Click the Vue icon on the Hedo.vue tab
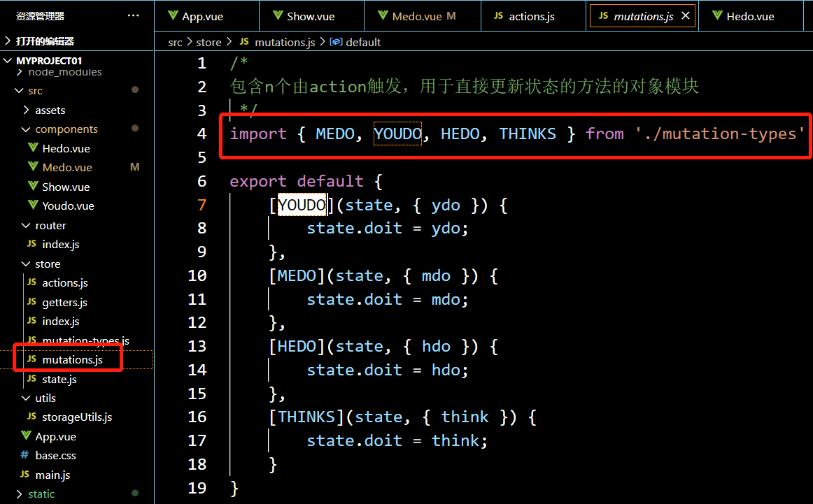The height and width of the screenshot is (504, 813). pos(717,15)
